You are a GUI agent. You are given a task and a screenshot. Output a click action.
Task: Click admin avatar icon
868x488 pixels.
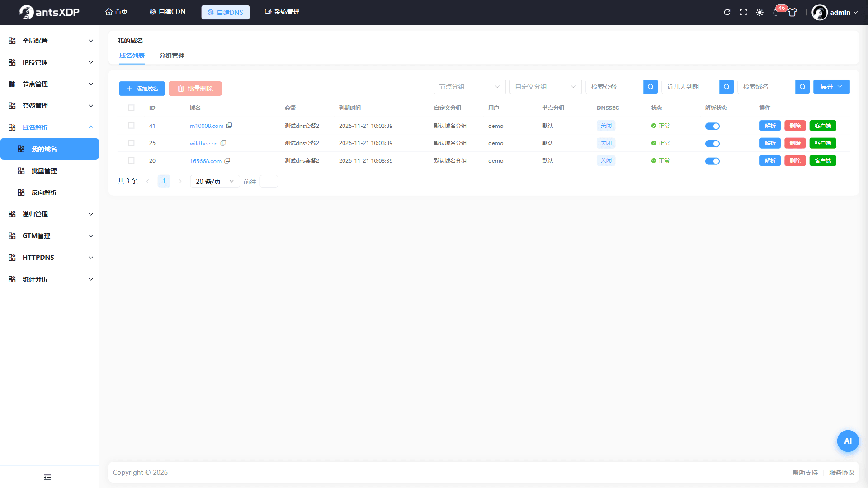819,12
